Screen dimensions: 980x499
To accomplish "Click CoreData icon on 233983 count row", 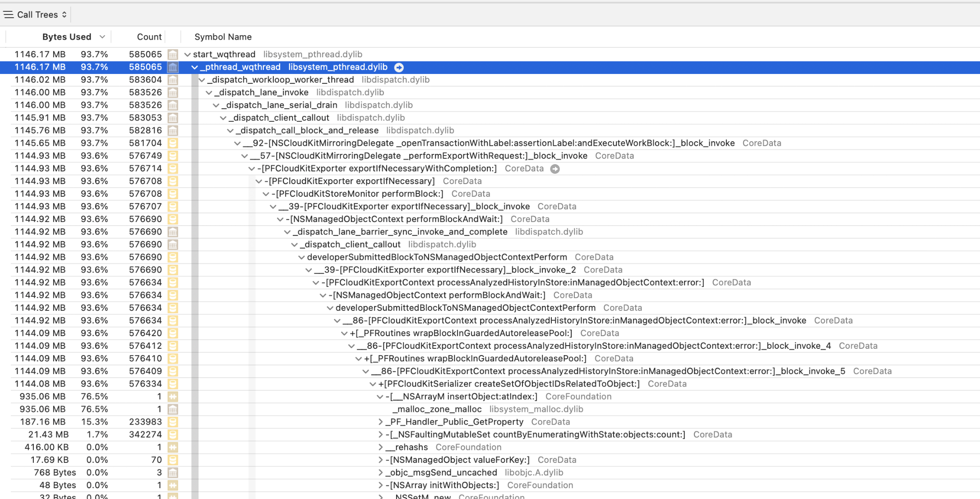I will point(172,422).
